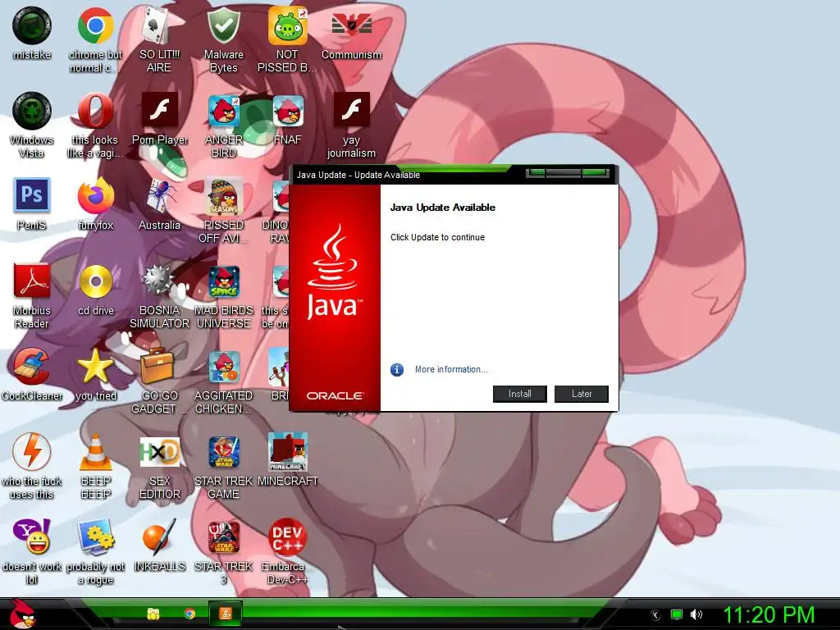
Task: Click the Later button in Java Update
Action: tap(582, 394)
